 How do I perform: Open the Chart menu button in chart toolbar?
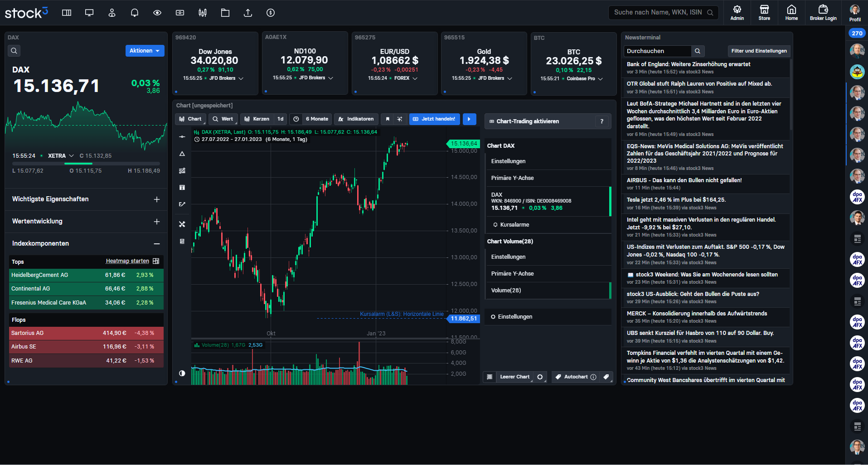191,119
